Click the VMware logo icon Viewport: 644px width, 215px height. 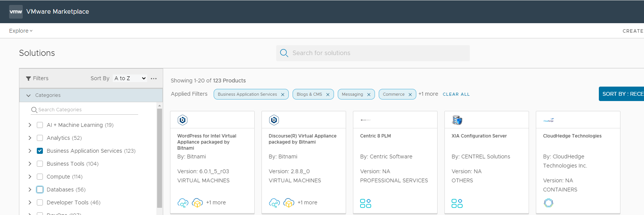coord(16,12)
